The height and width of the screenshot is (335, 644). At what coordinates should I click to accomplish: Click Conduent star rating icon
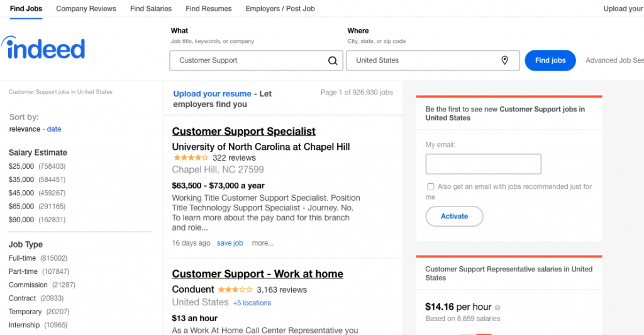[235, 290]
